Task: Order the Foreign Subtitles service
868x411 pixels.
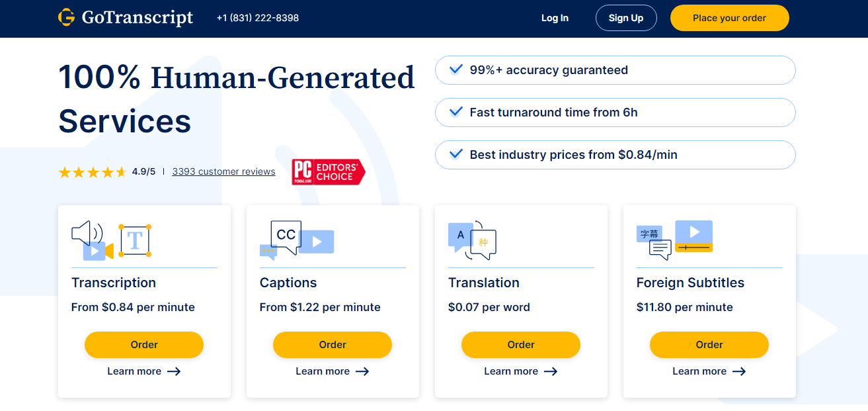Action: click(709, 345)
